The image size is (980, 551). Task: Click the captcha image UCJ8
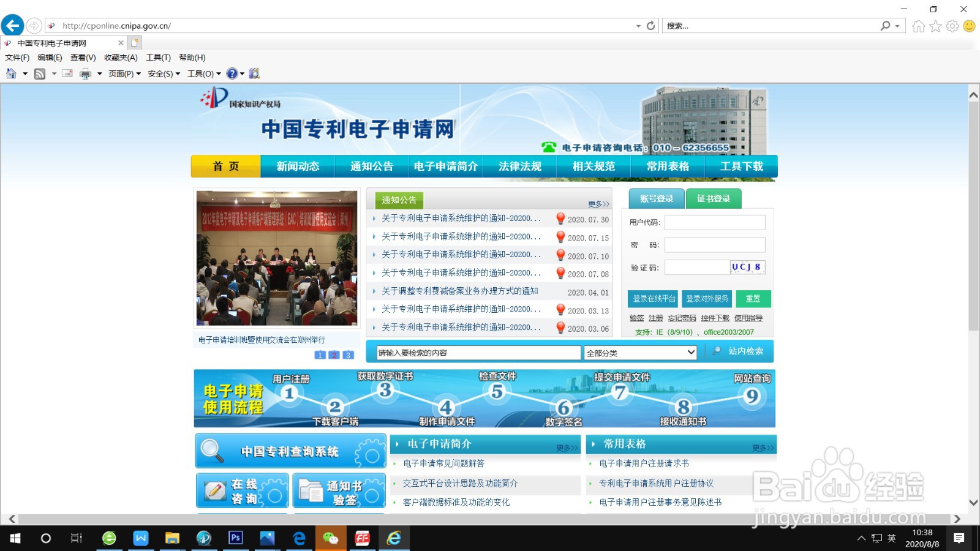747,268
